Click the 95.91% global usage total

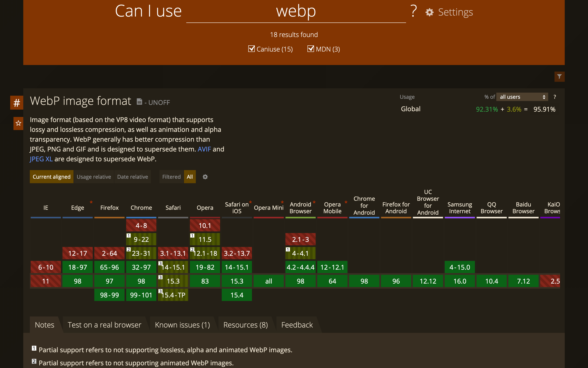point(544,109)
